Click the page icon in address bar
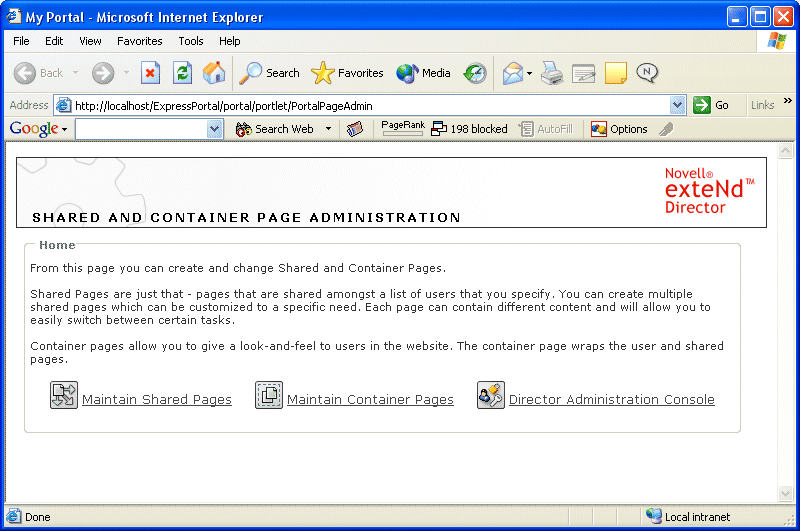This screenshot has width=800, height=531. [x=63, y=105]
